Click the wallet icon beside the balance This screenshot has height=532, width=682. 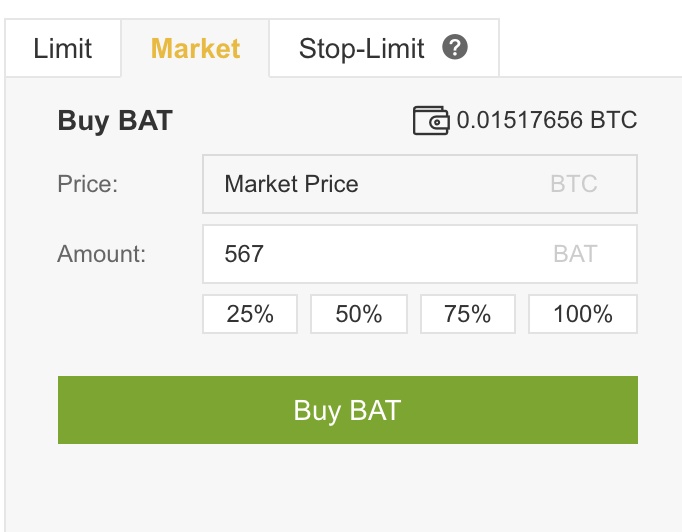click(x=431, y=121)
